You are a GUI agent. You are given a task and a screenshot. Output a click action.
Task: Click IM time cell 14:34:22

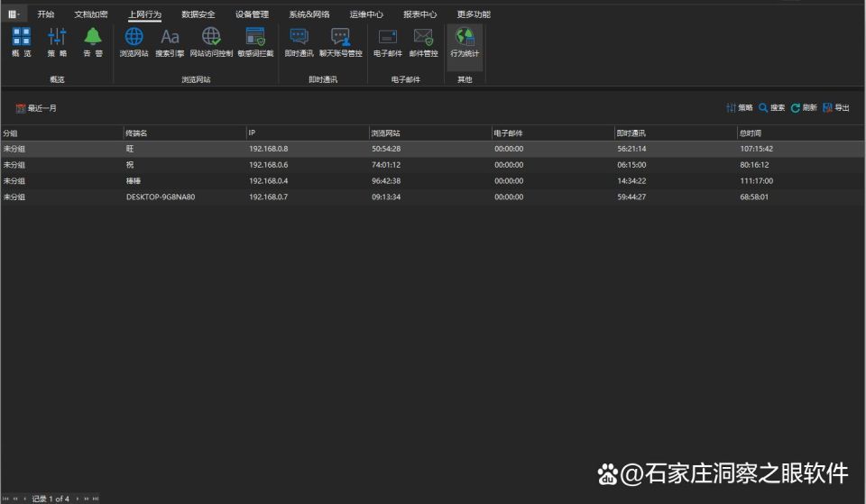pos(631,180)
